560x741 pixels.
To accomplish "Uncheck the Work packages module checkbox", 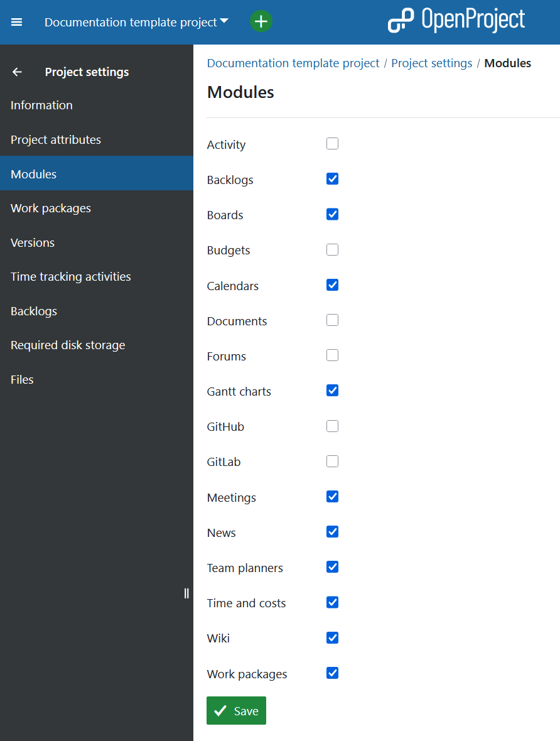I will [x=332, y=673].
